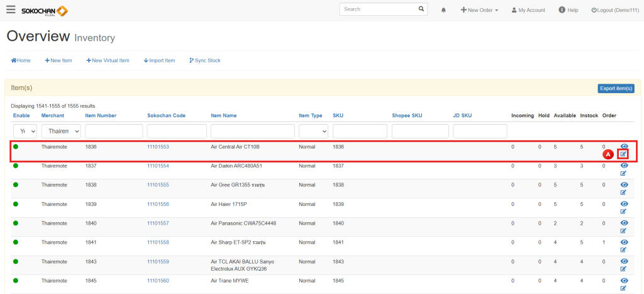Open the Merchant filter dropdown

coord(61,131)
